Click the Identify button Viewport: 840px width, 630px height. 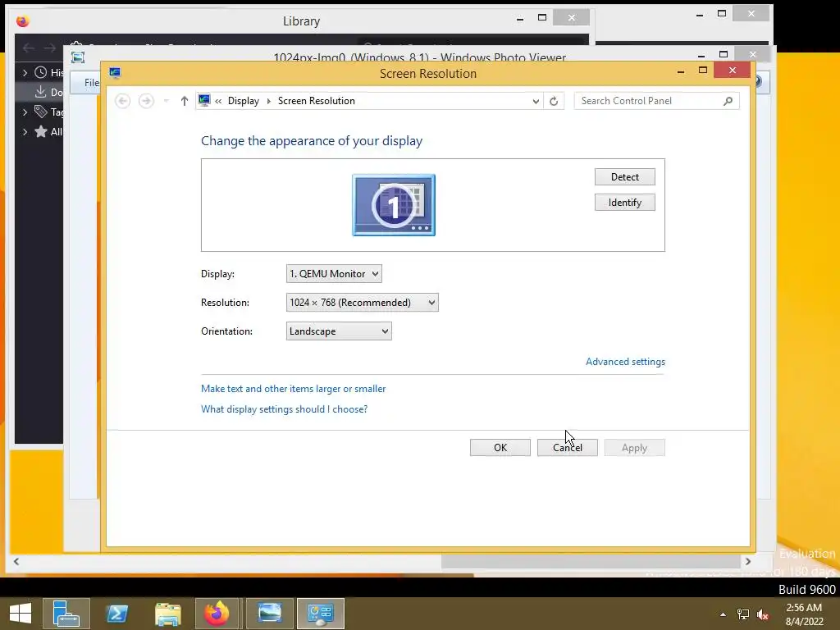[x=624, y=203]
